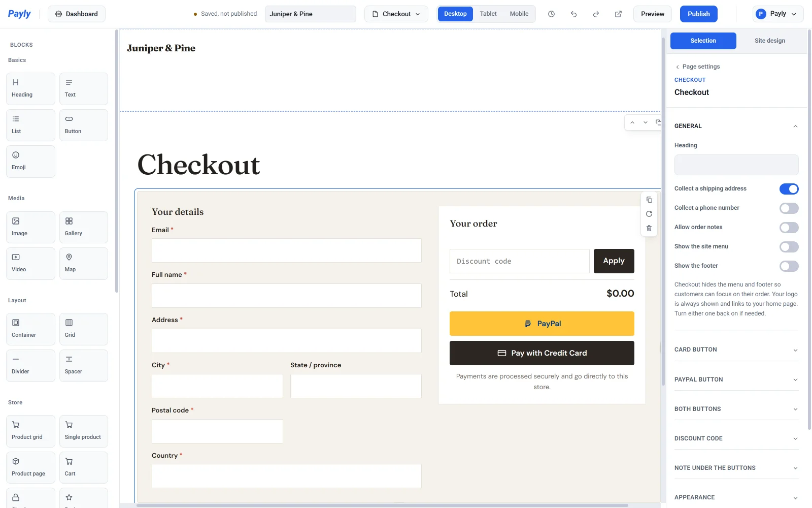Go back to Page settings
Image resolution: width=812 pixels, height=508 pixels.
[x=697, y=67]
